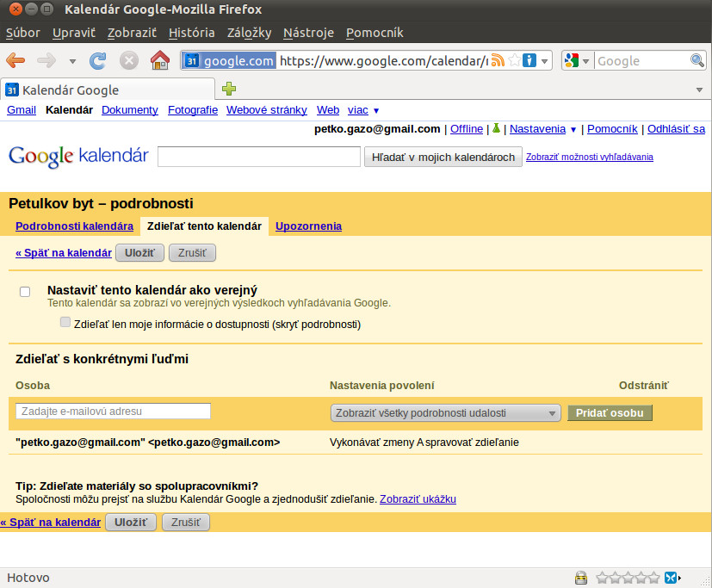Open the Súbor menu

click(22, 33)
